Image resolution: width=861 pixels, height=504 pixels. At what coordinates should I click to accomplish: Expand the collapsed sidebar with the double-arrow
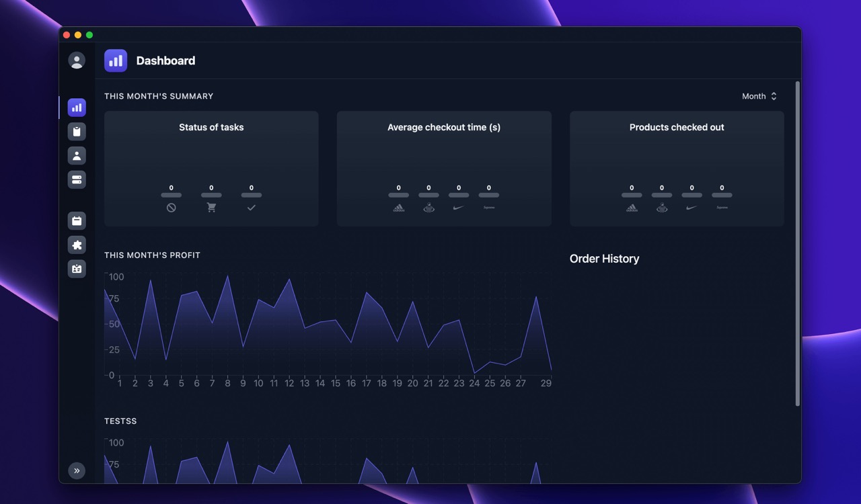[x=76, y=470]
